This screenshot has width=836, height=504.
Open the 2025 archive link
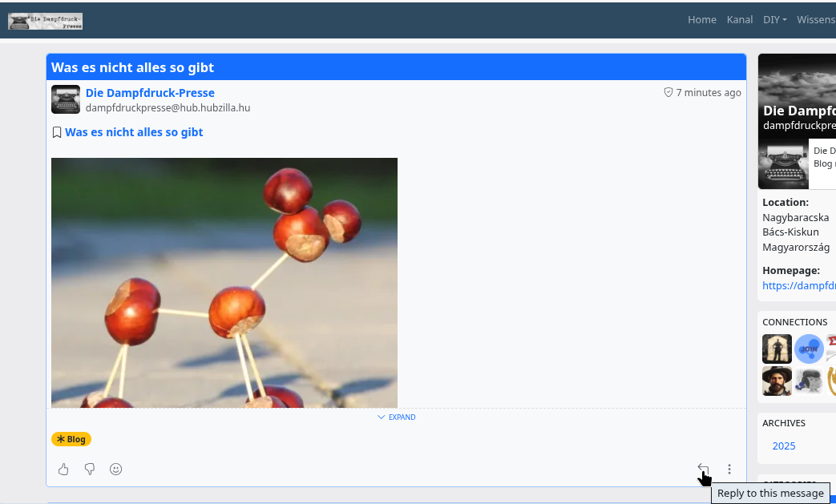pos(783,446)
